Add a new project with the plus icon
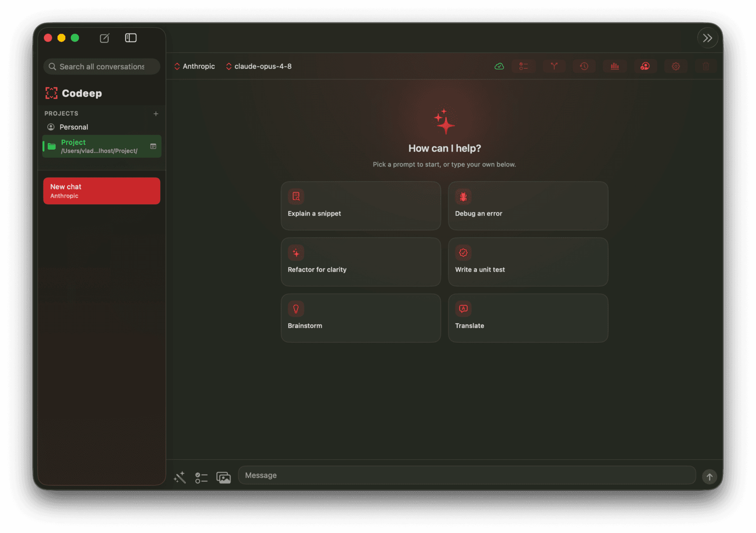The height and width of the screenshot is (533, 756). (x=156, y=114)
